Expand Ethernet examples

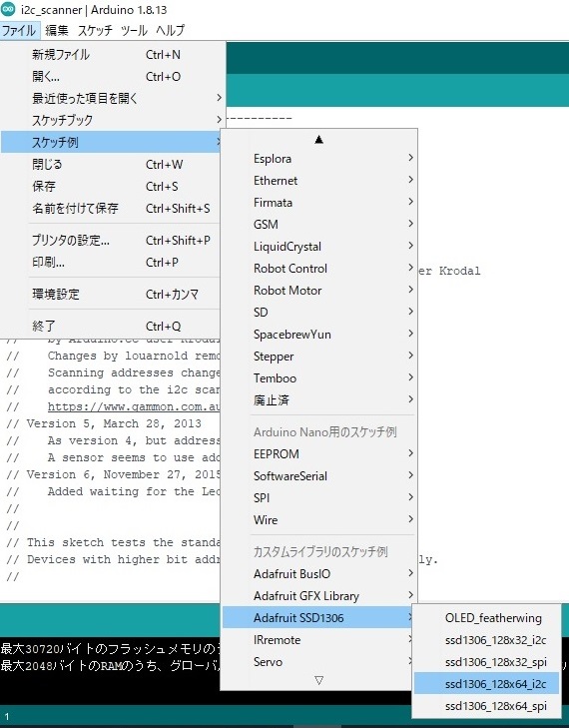318,180
